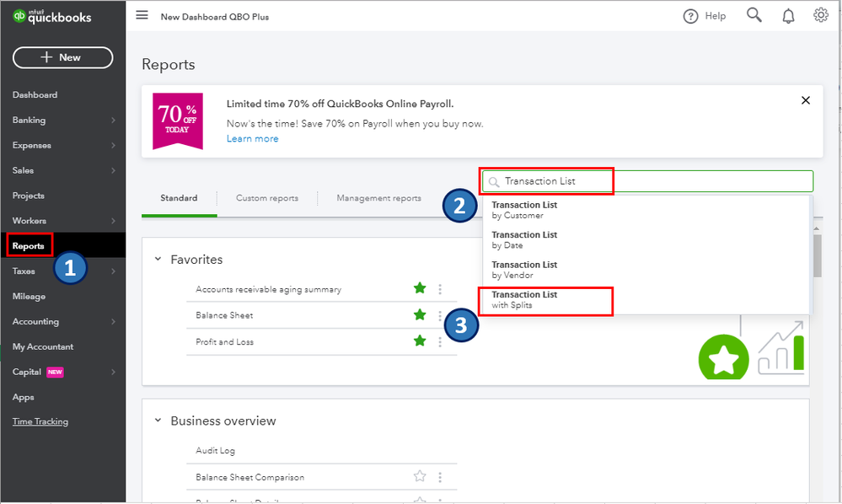This screenshot has width=842, height=504.
Task: Click the QuickBooks logo
Action: [x=51, y=14]
